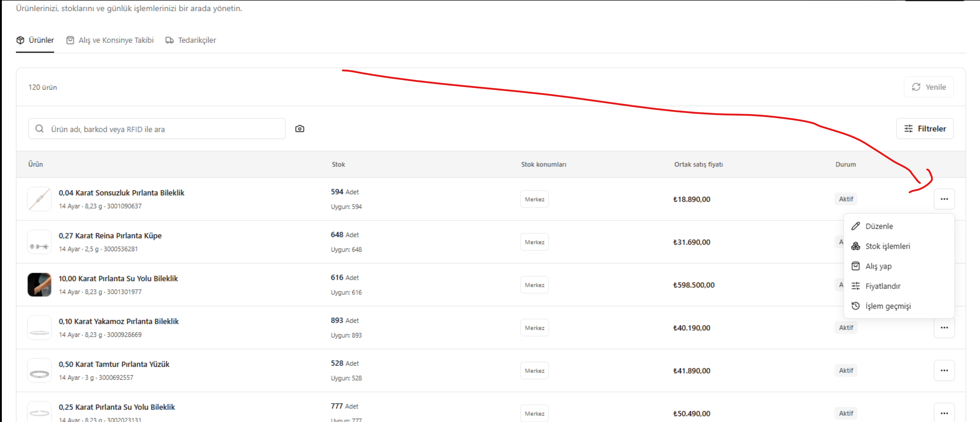Choose Alış yap from the context menu

(899, 266)
